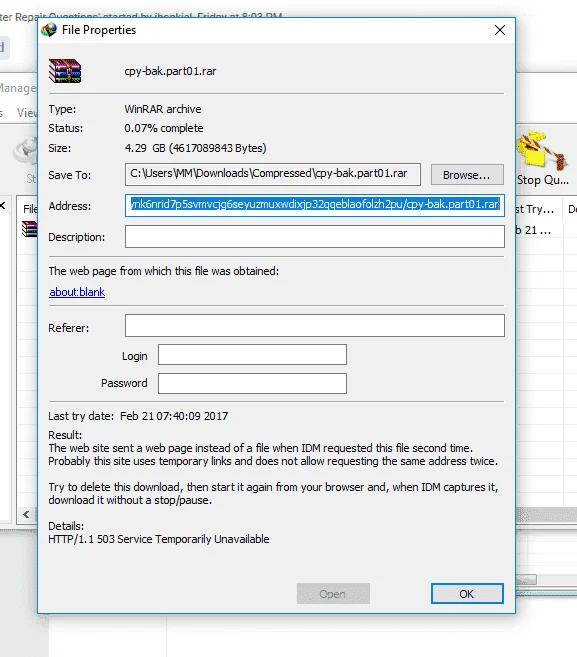The image size is (577, 657).
Task: Click the Description input field
Action: (x=314, y=236)
